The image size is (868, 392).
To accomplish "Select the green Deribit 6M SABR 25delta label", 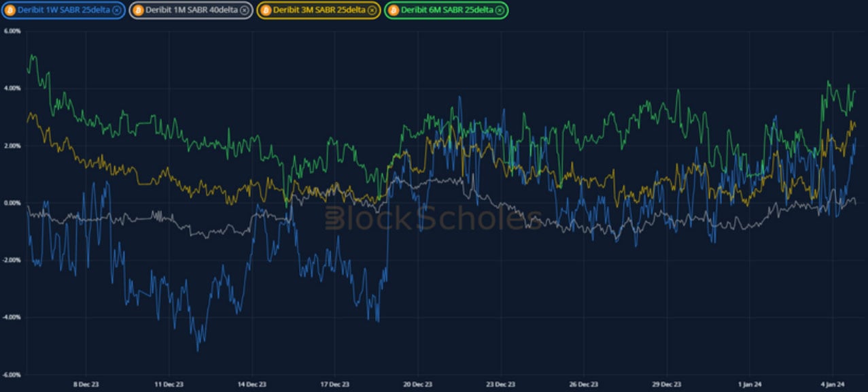I will [x=447, y=10].
